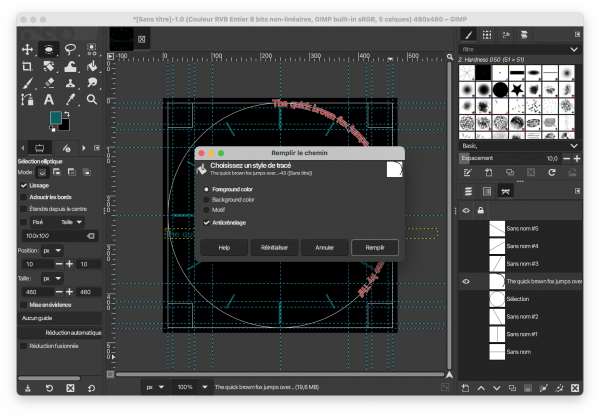This screenshot has width=600, height=416.
Task: Click the Réinitialiser button
Action: coord(274,248)
